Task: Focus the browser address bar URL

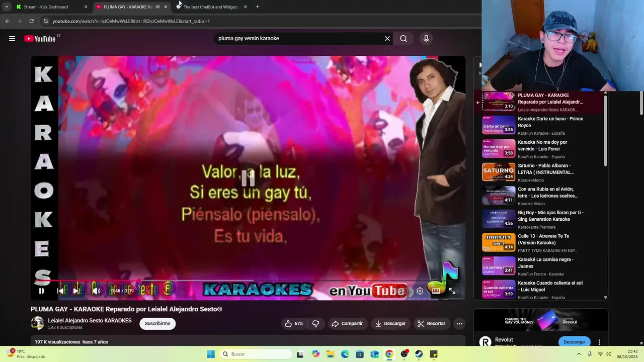Action: tap(131, 21)
